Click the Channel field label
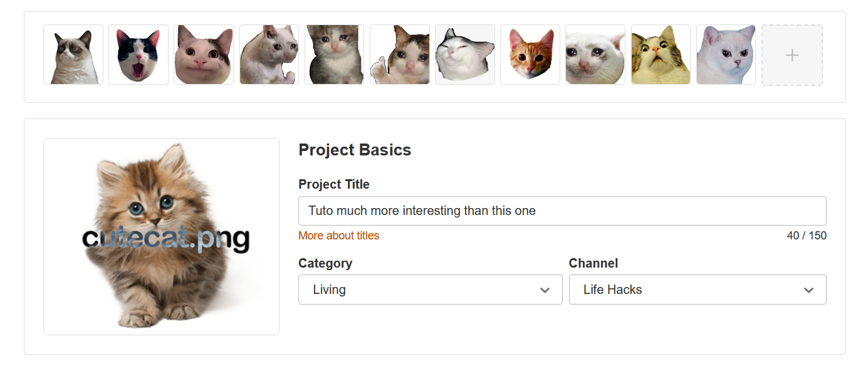 point(593,263)
